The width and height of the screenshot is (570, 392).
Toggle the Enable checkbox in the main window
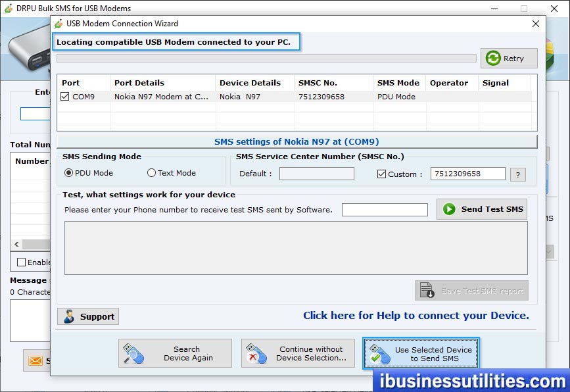[x=22, y=262]
